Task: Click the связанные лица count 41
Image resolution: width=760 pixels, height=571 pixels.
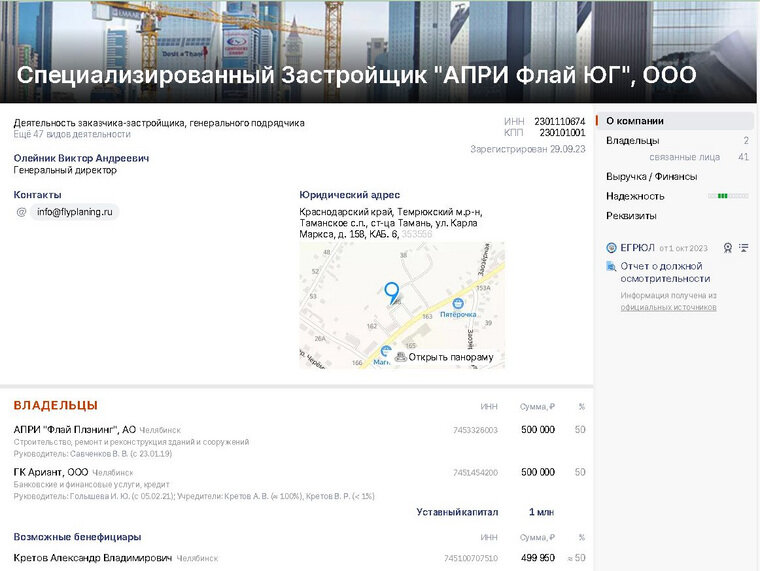Action: (744, 157)
